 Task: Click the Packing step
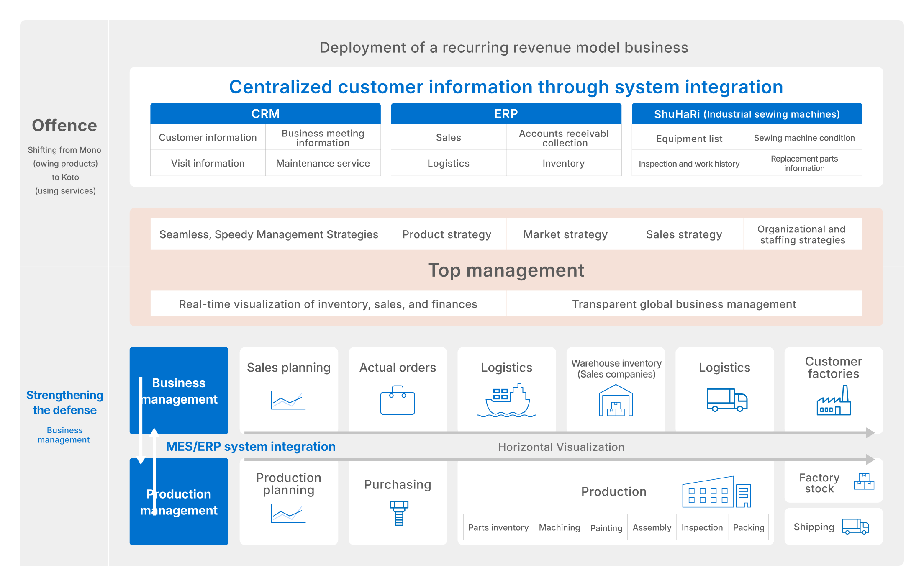(x=749, y=527)
